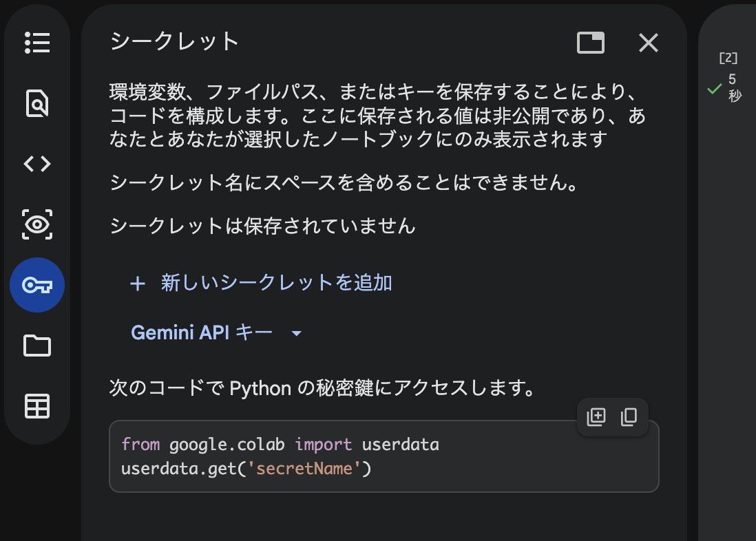This screenshot has height=541, width=756.
Task: Open the code snippets panel
Action: coord(37,164)
